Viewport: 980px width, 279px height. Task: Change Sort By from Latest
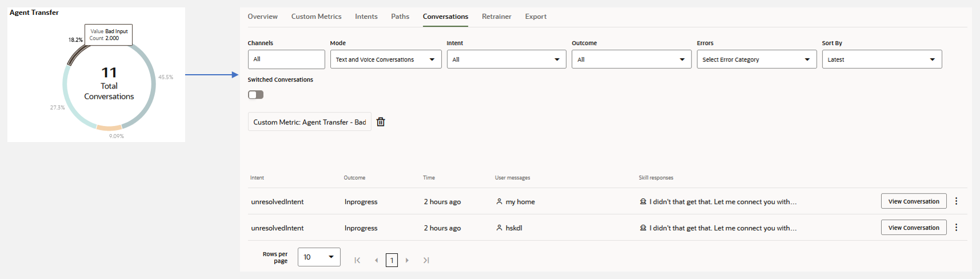coord(881,59)
